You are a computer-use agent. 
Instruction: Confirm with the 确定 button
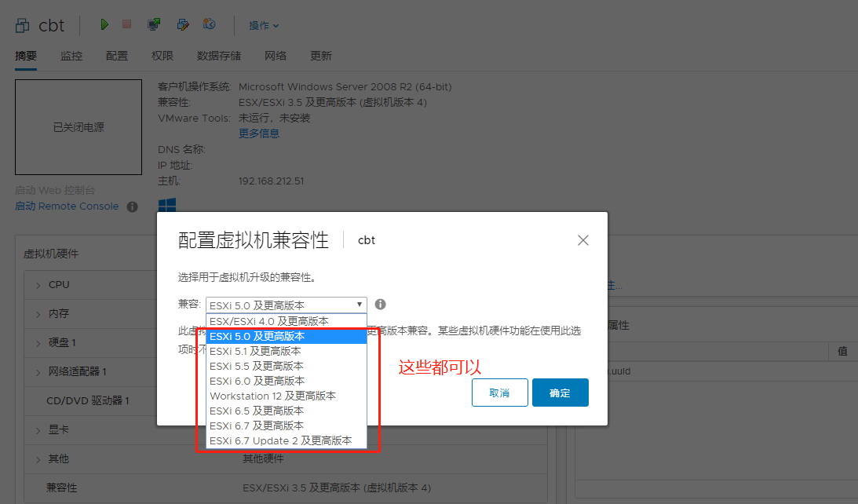[x=560, y=393]
